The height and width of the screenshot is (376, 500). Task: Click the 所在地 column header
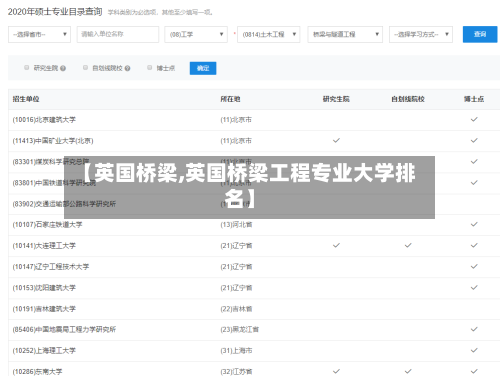pyautogui.click(x=230, y=99)
